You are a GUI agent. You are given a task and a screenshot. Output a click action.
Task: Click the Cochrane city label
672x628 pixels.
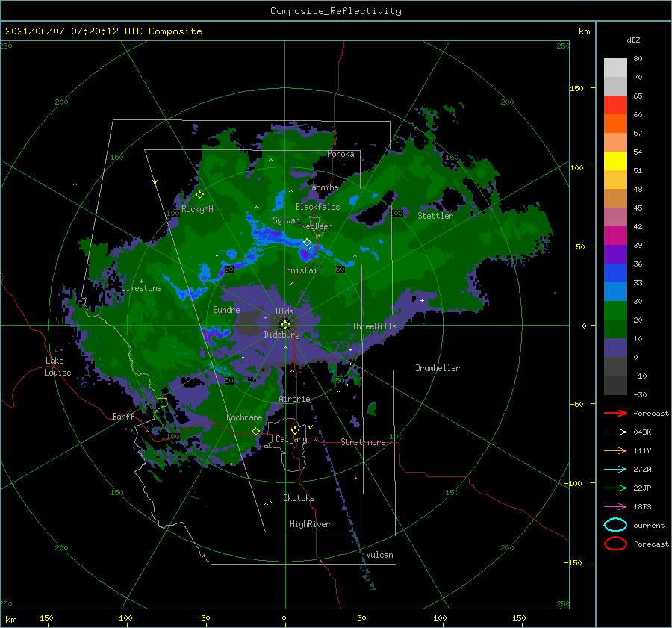point(244,417)
